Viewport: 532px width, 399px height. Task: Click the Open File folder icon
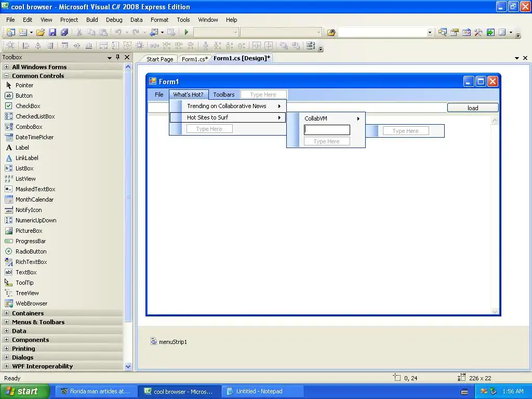point(41,32)
